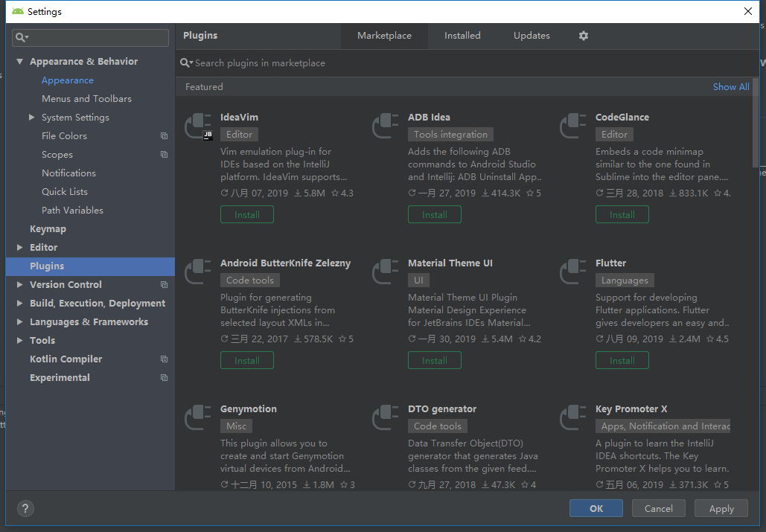Click the project-level icon beside File Colors

(164, 135)
